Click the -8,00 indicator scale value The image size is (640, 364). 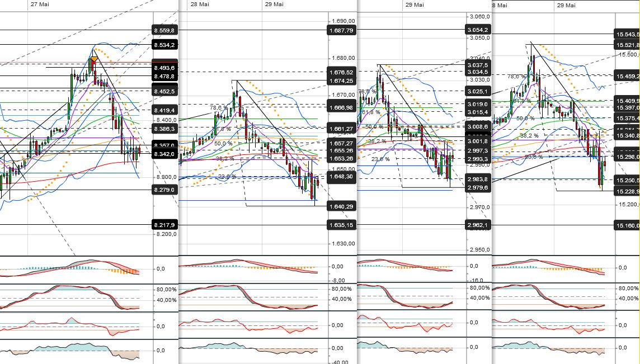pyautogui.click(x=338, y=280)
